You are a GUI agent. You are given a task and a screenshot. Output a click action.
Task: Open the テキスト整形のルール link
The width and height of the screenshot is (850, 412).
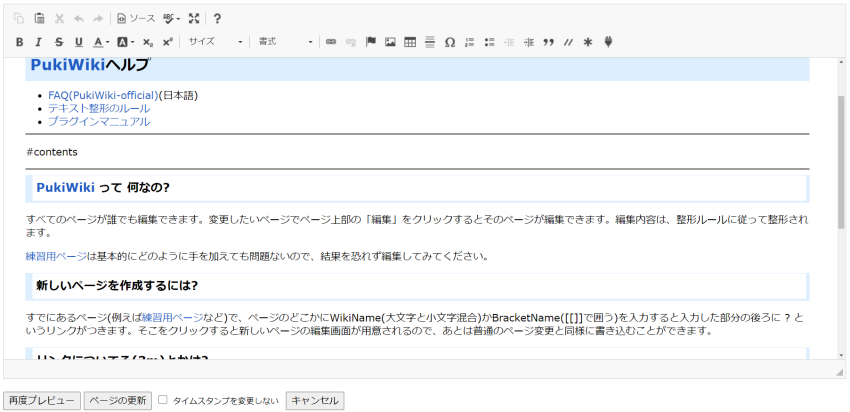pos(99,108)
